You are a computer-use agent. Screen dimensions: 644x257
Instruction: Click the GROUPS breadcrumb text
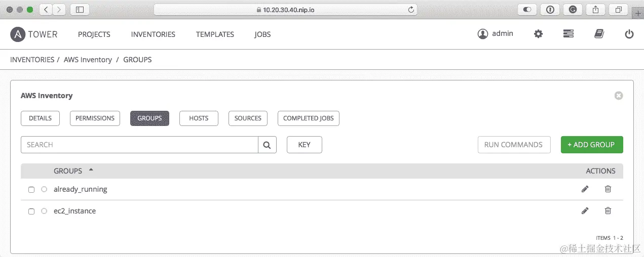[x=137, y=60]
